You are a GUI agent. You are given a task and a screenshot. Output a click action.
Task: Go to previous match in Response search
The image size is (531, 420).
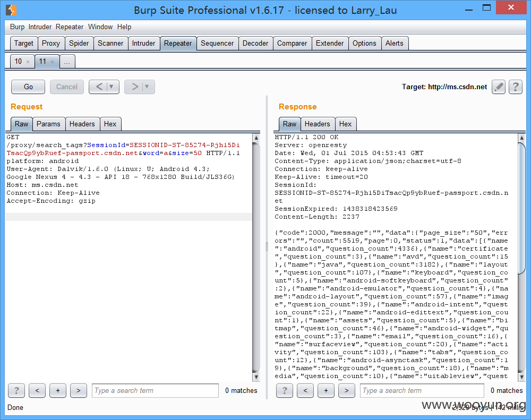pyautogui.click(x=305, y=391)
